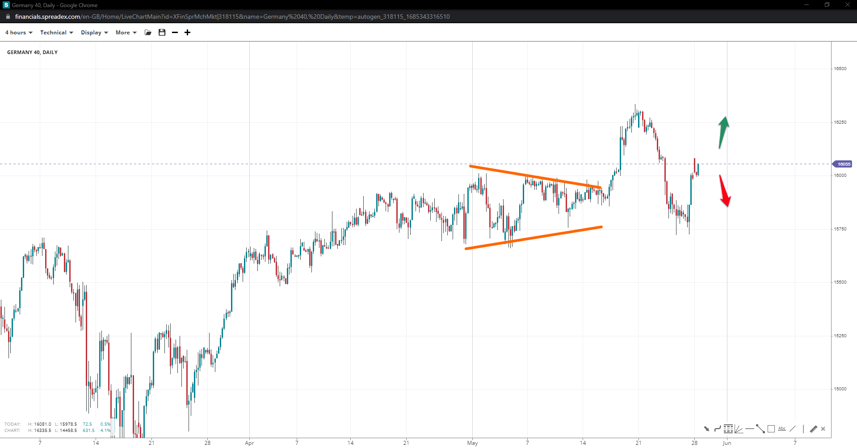The image size is (857, 448).
Task: Select the Fibonacci retracement grid tool
Action: [x=728, y=429]
